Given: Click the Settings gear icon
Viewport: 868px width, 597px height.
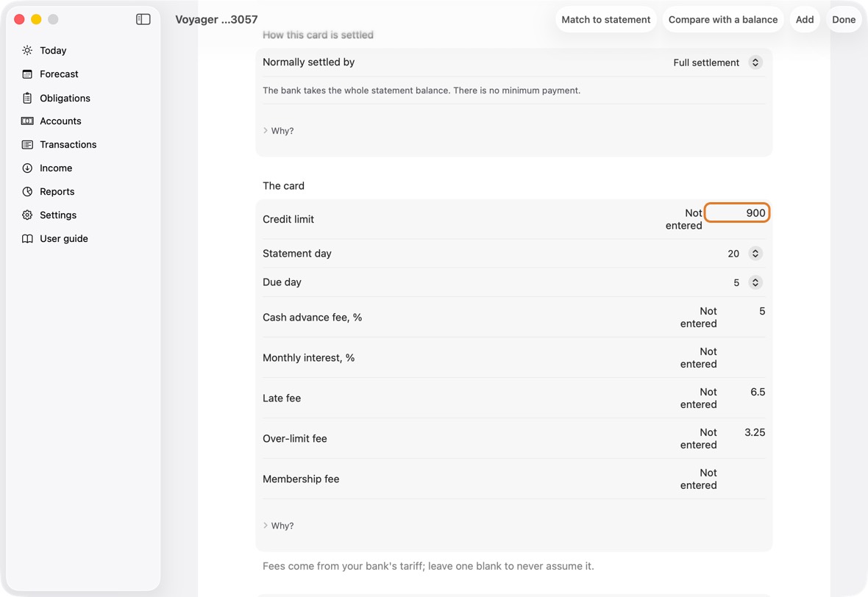Looking at the screenshot, I should 27,215.
